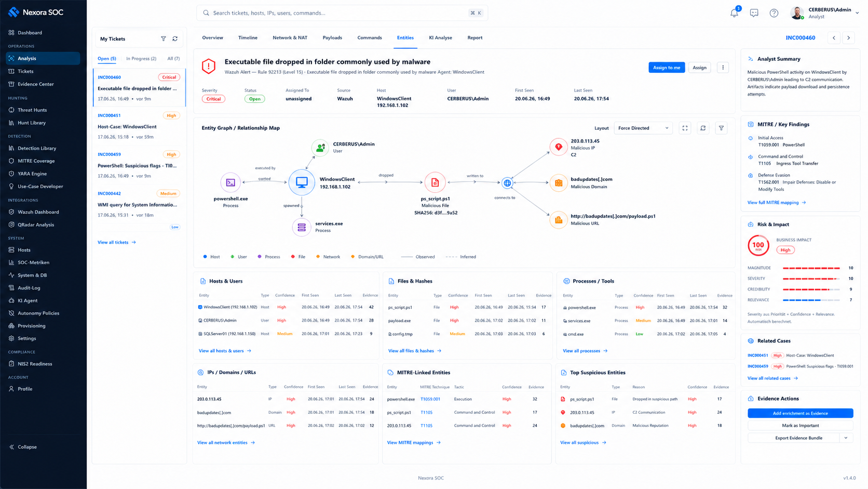Click the critical alert shield icon
Viewport: 868px width, 489px height.
(x=209, y=67)
